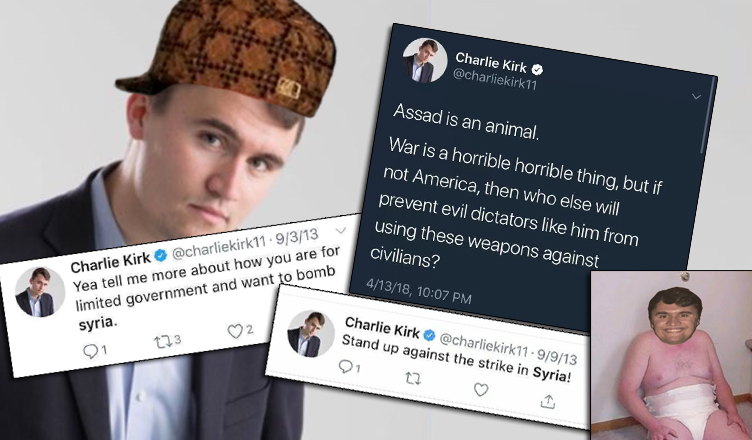
Task: Click the share icon on the 9/9/13 tweet
Action: pyautogui.click(x=548, y=401)
